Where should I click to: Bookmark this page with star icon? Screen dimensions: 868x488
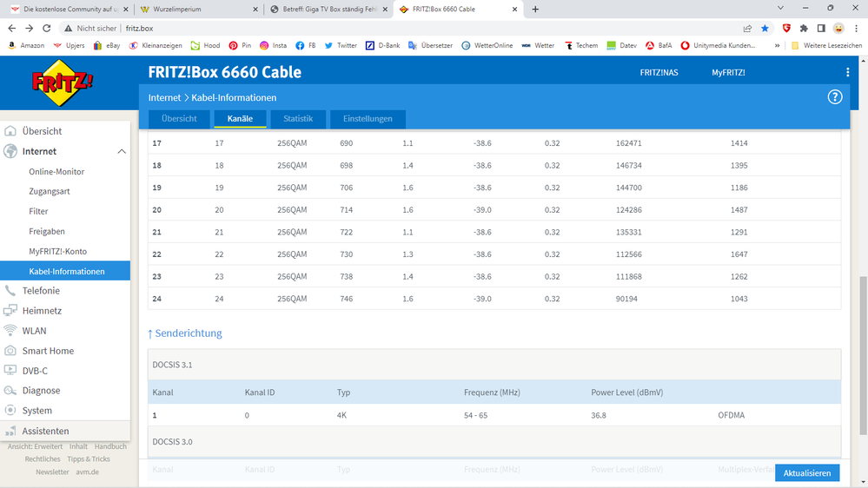pyautogui.click(x=764, y=29)
